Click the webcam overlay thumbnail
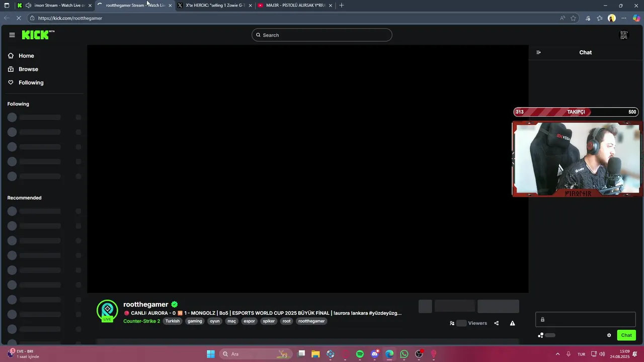 pyautogui.click(x=577, y=159)
